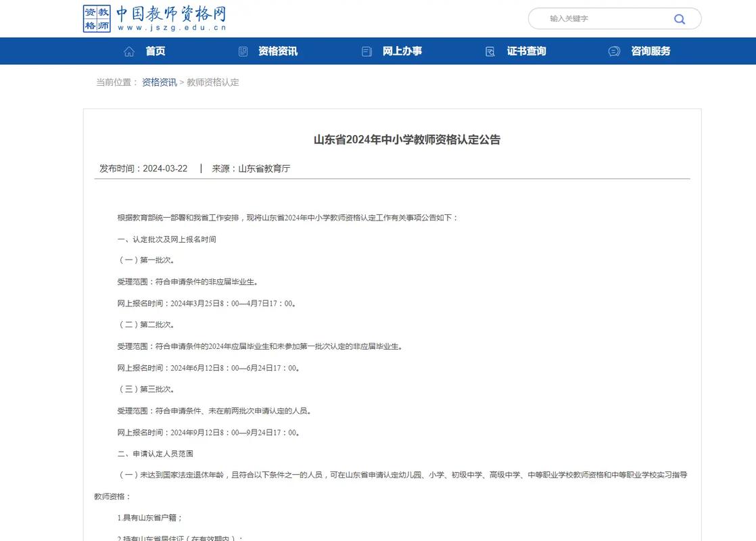Click the home icon beside 首页

128,51
